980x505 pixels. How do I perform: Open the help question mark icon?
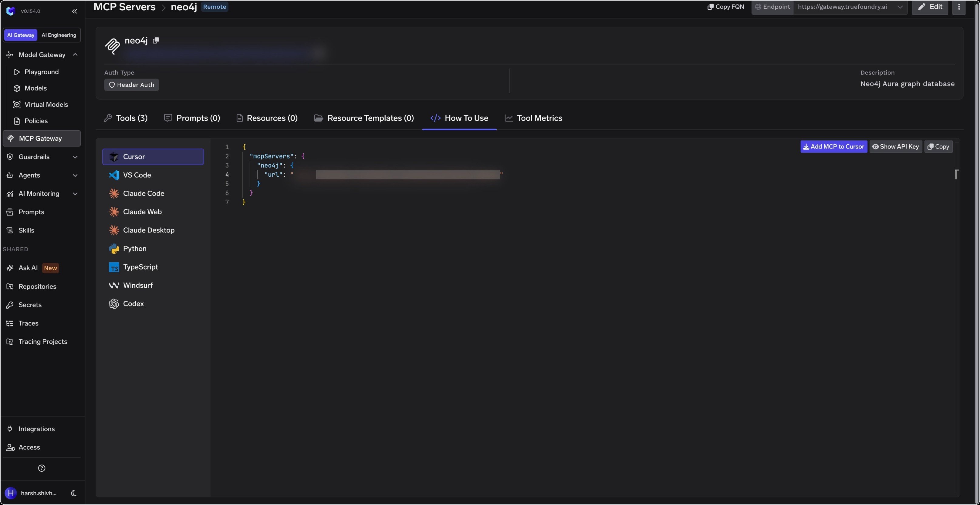coord(42,468)
